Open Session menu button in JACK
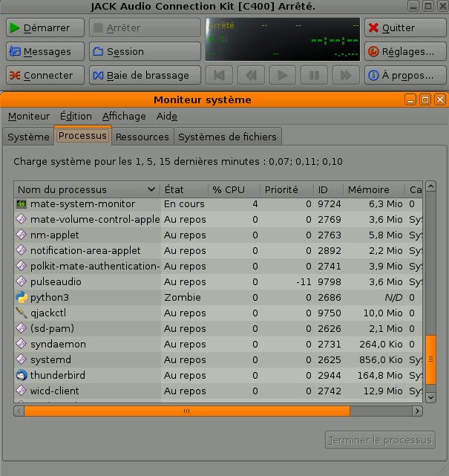This screenshot has height=476, width=449. point(145,51)
